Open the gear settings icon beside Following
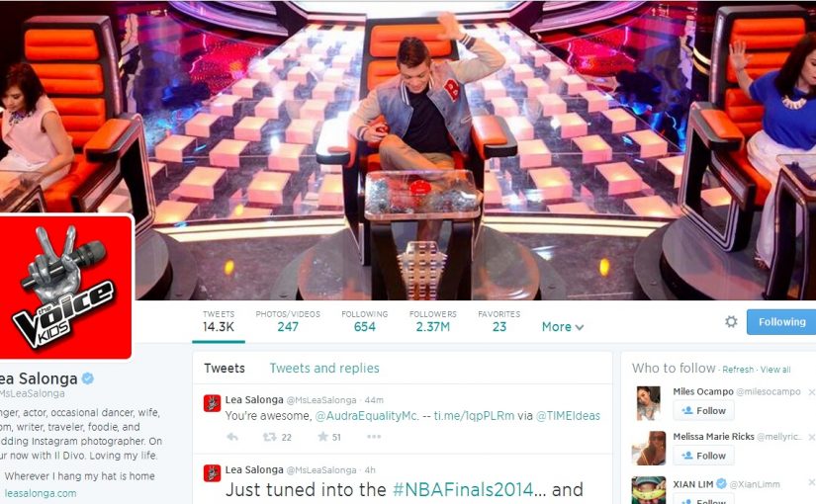816x504 pixels. click(731, 321)
